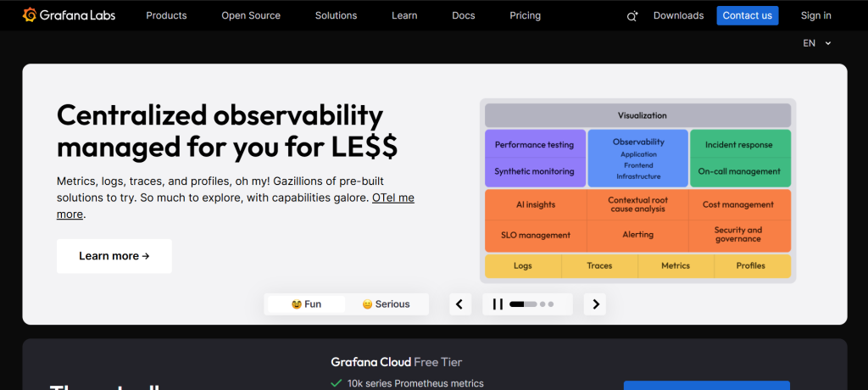Click the Performance testing block

[535, 144]
